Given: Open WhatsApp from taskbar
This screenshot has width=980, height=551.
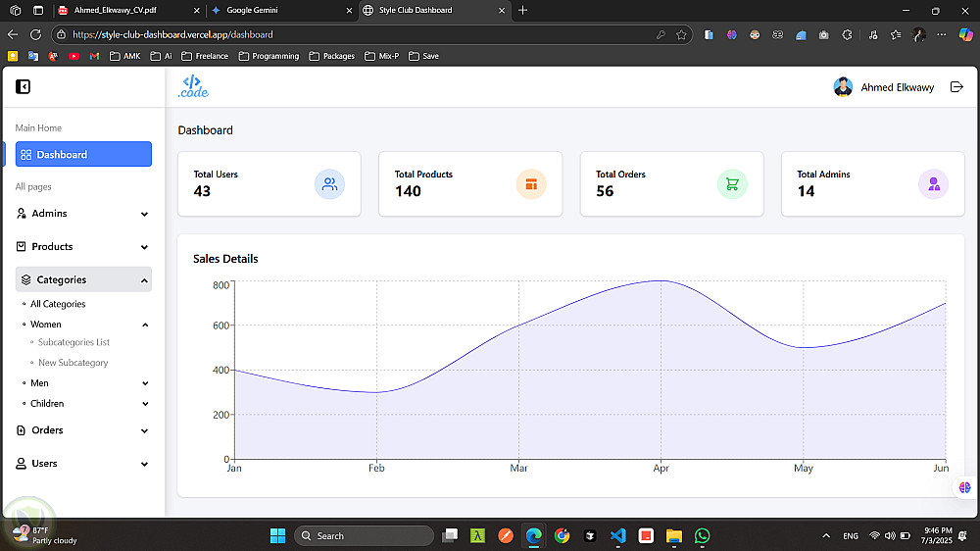Looking at the screenshot, I should pos(702,536).
